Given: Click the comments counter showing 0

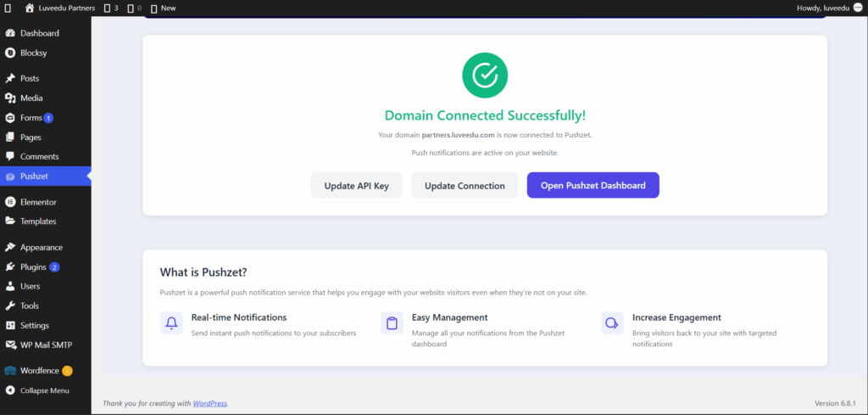Looking at the screenshot, I should click(x=135, y=8).
